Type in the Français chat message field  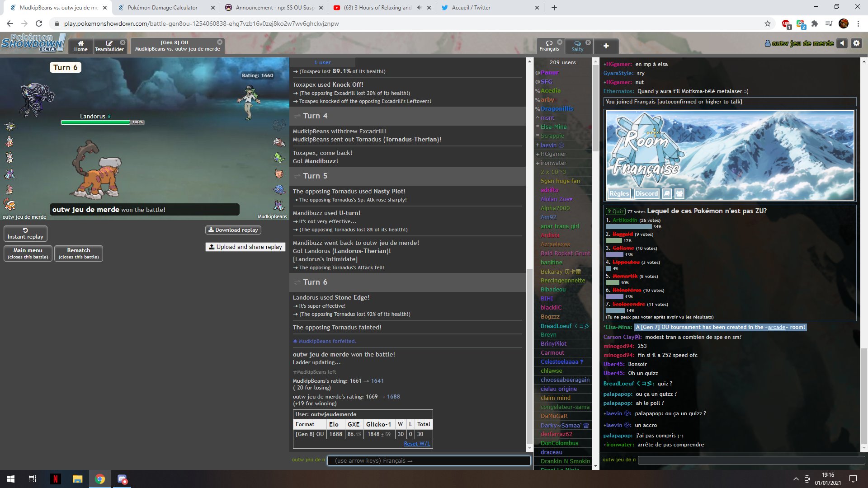click(750, 460)
